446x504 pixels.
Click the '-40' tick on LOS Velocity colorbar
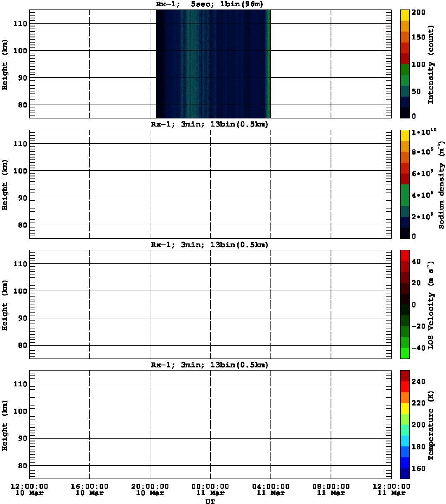coord(418,348)
